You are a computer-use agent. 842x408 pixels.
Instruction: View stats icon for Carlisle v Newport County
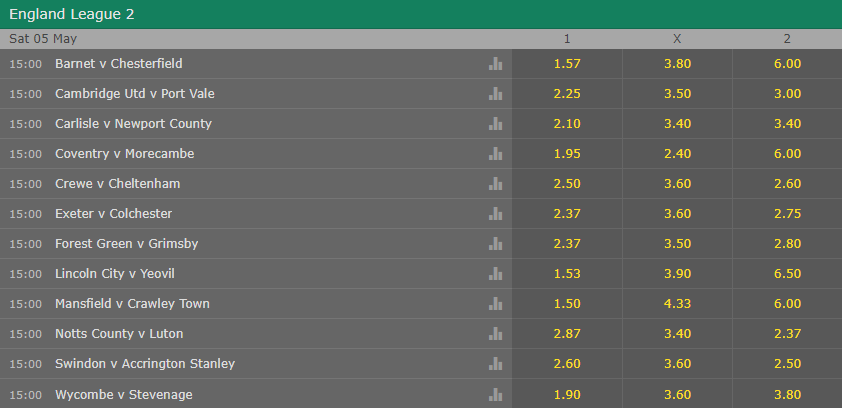point(495,124)
